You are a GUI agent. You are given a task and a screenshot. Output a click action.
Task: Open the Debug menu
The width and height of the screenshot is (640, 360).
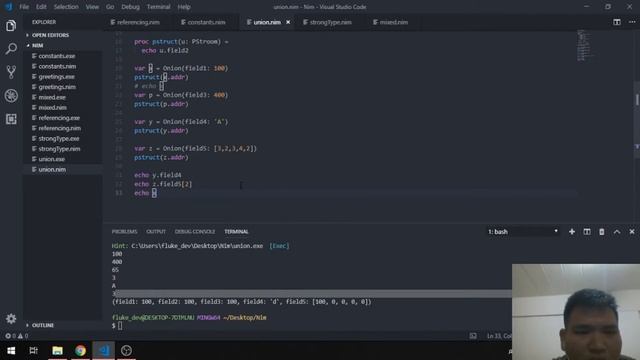[131, 7]
